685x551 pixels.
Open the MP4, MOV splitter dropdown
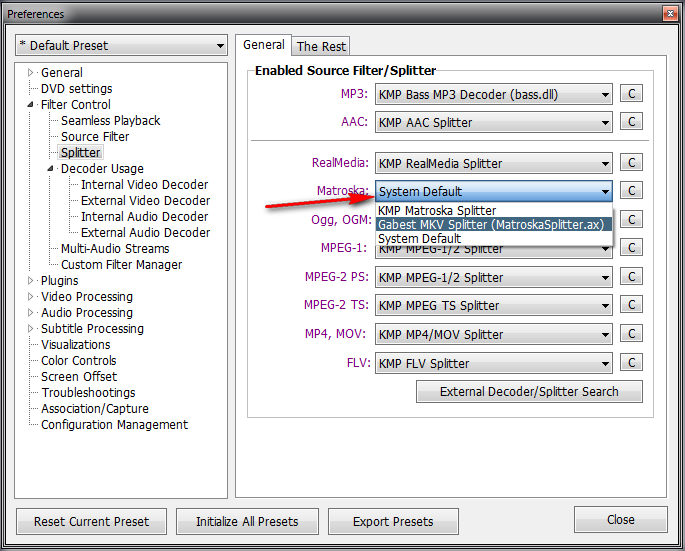494,335
